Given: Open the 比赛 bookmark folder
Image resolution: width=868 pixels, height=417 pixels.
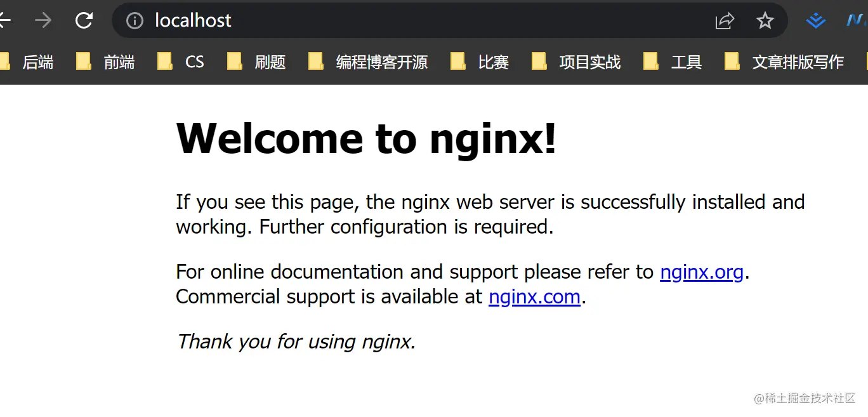Looking at the screenshot, I should [480, 62].
